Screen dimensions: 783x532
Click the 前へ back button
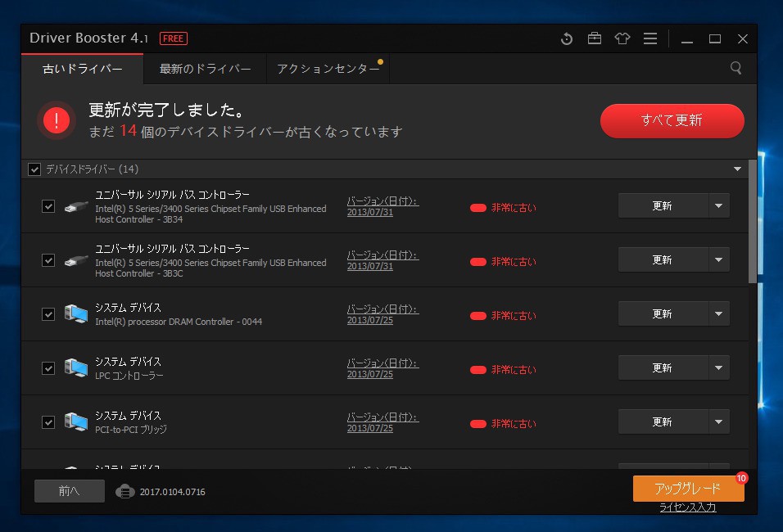pos(70,491)
